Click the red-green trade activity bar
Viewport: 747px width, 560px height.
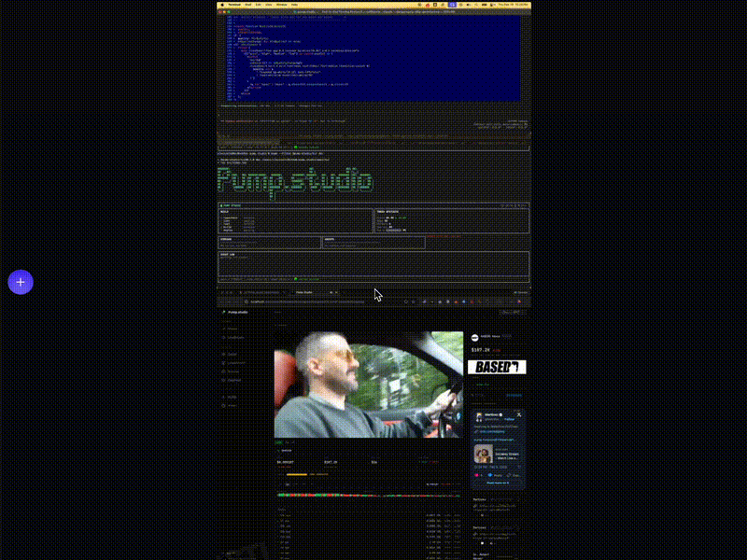pos(369,495)
